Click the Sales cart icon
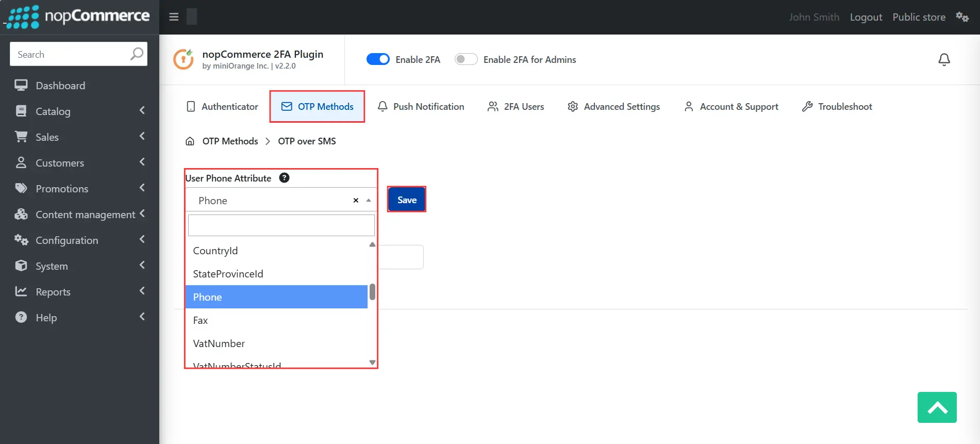The image size is (980, 444). coord(21,137)
